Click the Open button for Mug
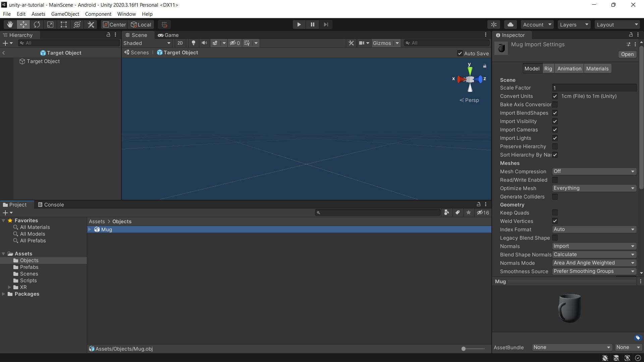The height and width of the screenshot is (362, 644). tap(627, 54)
